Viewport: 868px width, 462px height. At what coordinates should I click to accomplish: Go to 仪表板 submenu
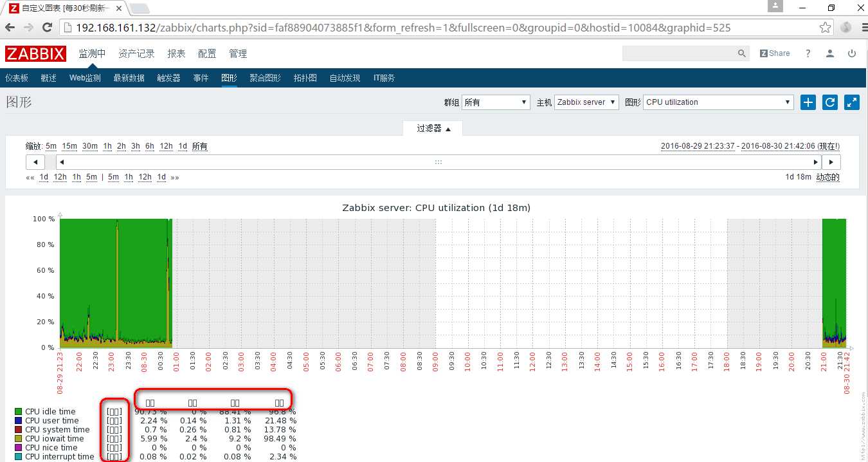[17, 78]
